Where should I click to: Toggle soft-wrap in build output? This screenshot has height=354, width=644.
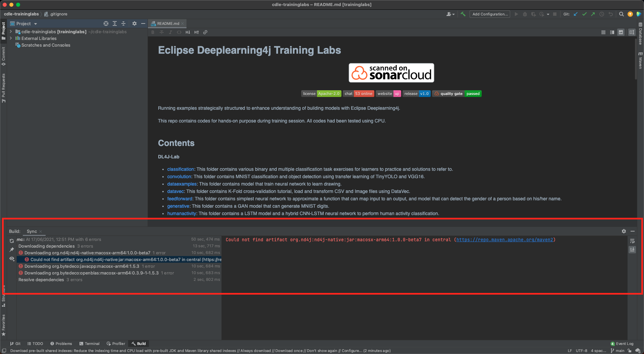632,241
